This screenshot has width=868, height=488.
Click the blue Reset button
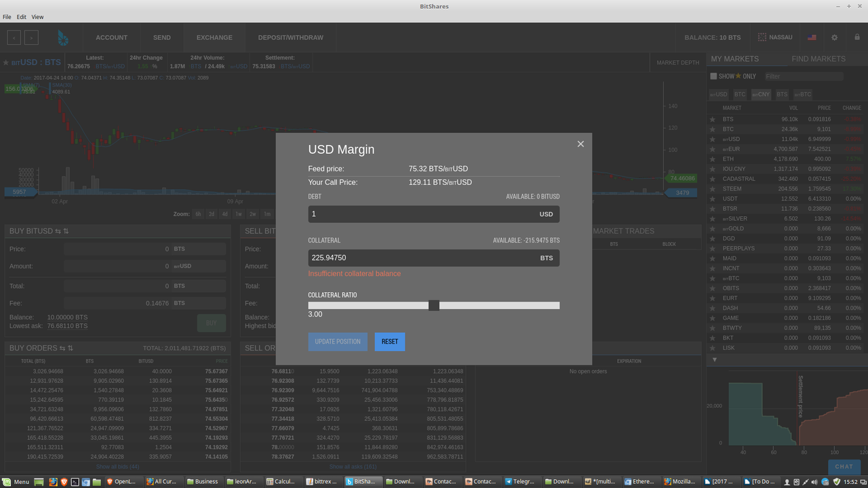point(390,342)
